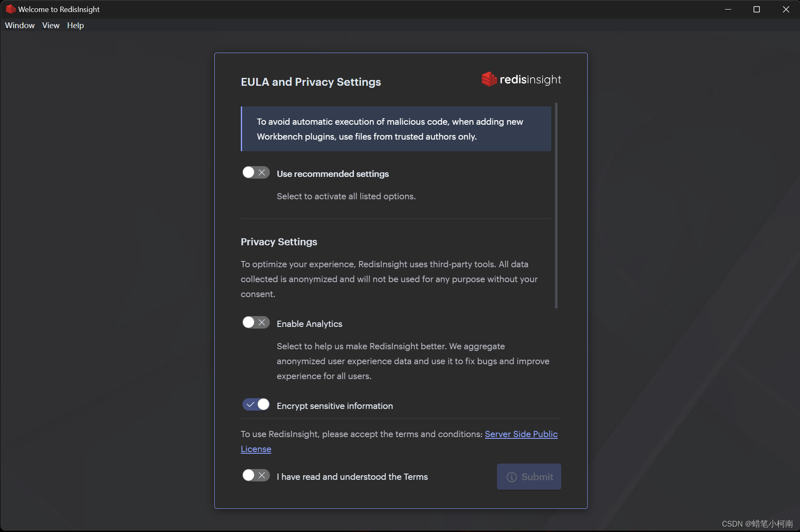Viewport: 800px width, 532px height.
Task: Click the malicious code warning callout
Action: [x=396, y=129]
